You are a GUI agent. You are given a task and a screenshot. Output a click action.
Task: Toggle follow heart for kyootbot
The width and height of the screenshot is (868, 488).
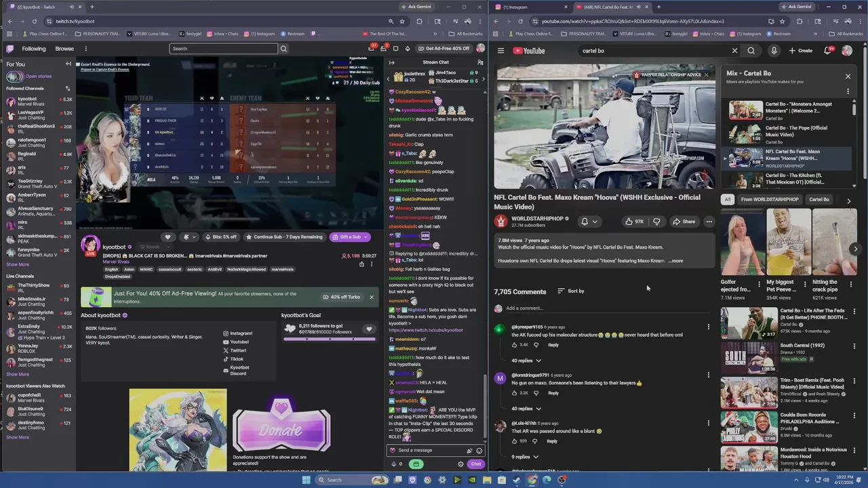167,237
